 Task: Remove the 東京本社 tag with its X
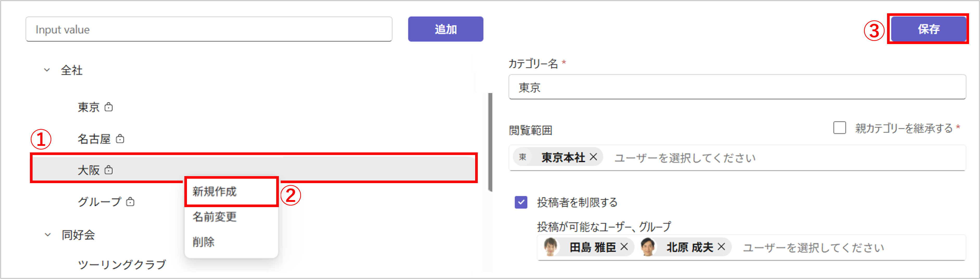point(593,157)
